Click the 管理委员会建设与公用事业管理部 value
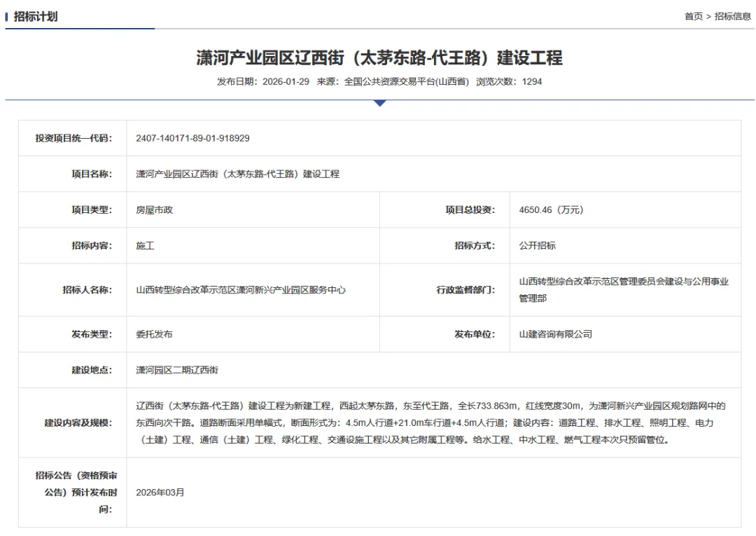Screen dimensions: 756x536 point(624,290)
